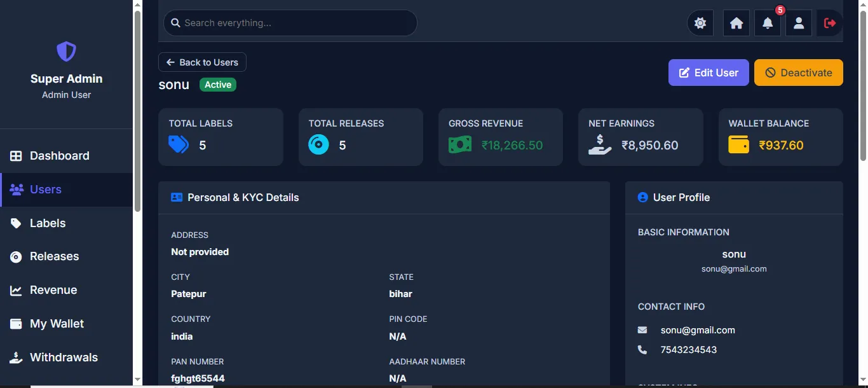This screenshot has height=388, width=868.
Task: Click the User Profile header avatar icon
Action: pos(642,198)
